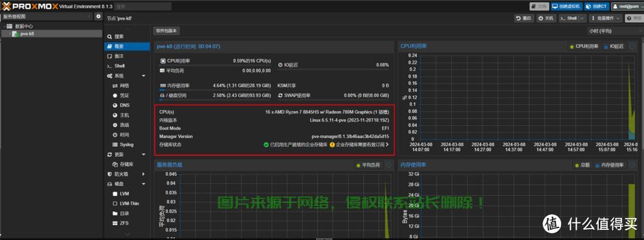The height and width of the screenshot is (240, 644).
Task: Open the 小时(平均) time range combo box
Action: pos(615,31)
